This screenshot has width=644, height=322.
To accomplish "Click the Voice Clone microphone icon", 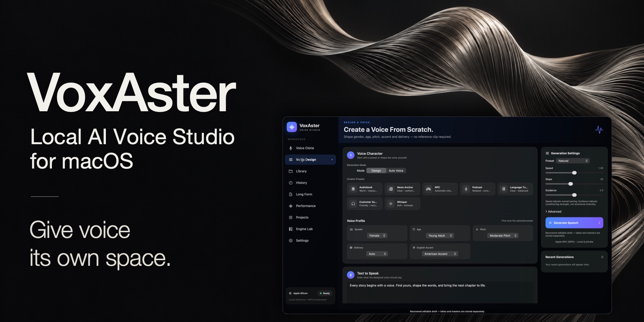I will (291, 148).
